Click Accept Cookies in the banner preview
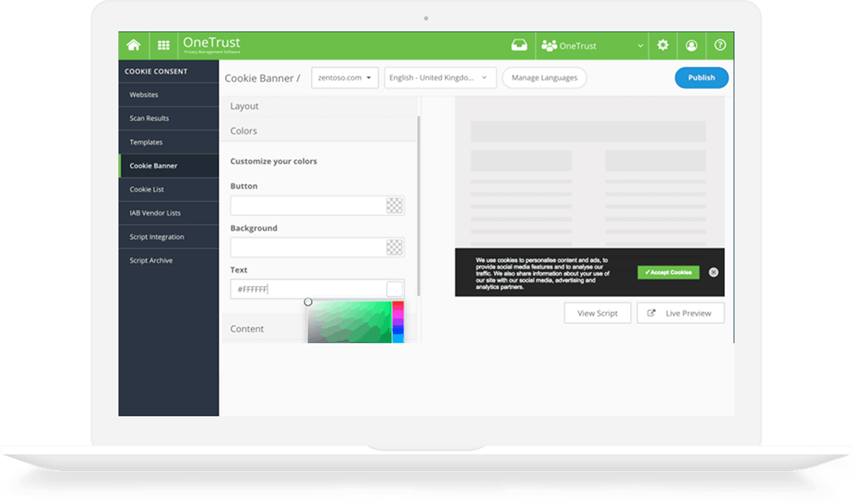The width and height of the screenshot is (860, 504). (668, 273)
